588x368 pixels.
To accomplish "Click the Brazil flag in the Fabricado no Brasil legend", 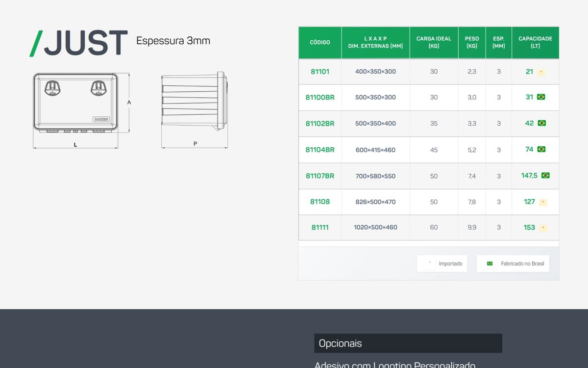I will click(x=490, y=263).
